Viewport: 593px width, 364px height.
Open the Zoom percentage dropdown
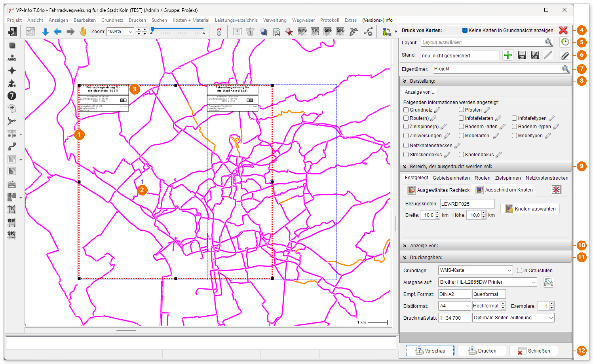pyautogui.click(x=131, y=32)
